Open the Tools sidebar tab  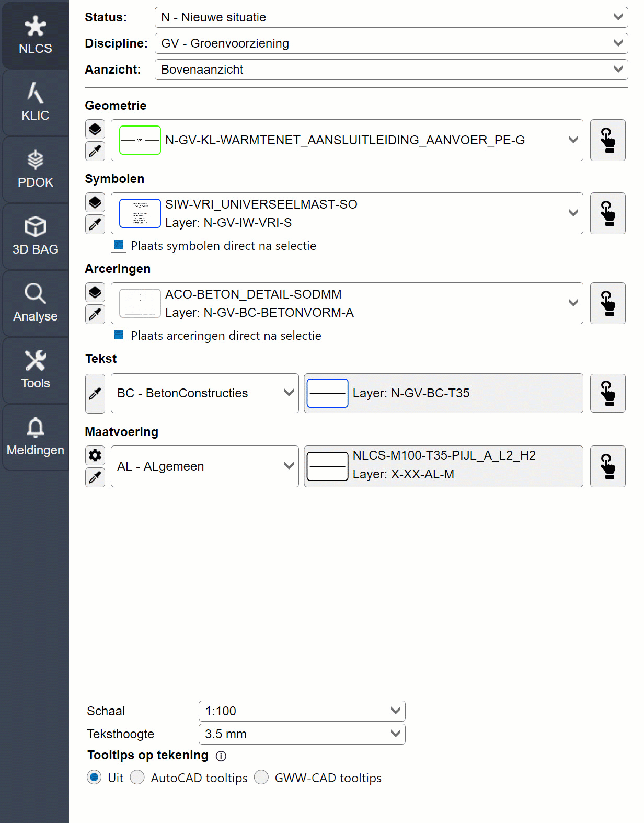tap(35, 370)
